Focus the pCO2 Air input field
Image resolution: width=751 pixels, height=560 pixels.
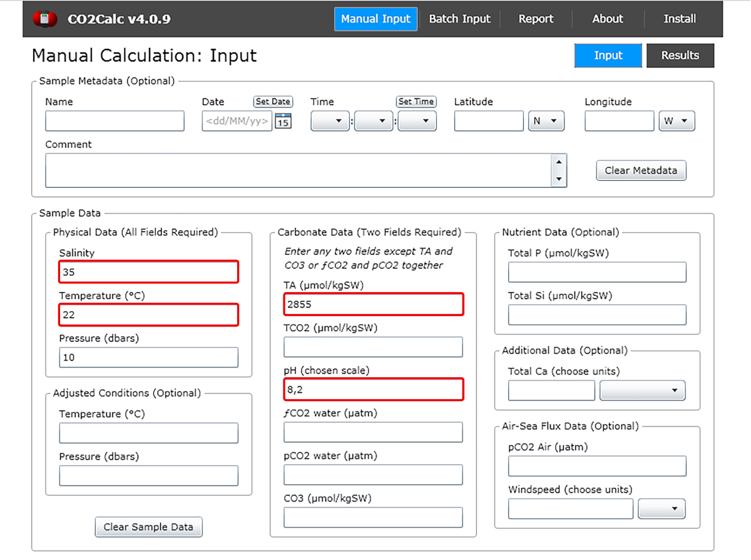597,466
